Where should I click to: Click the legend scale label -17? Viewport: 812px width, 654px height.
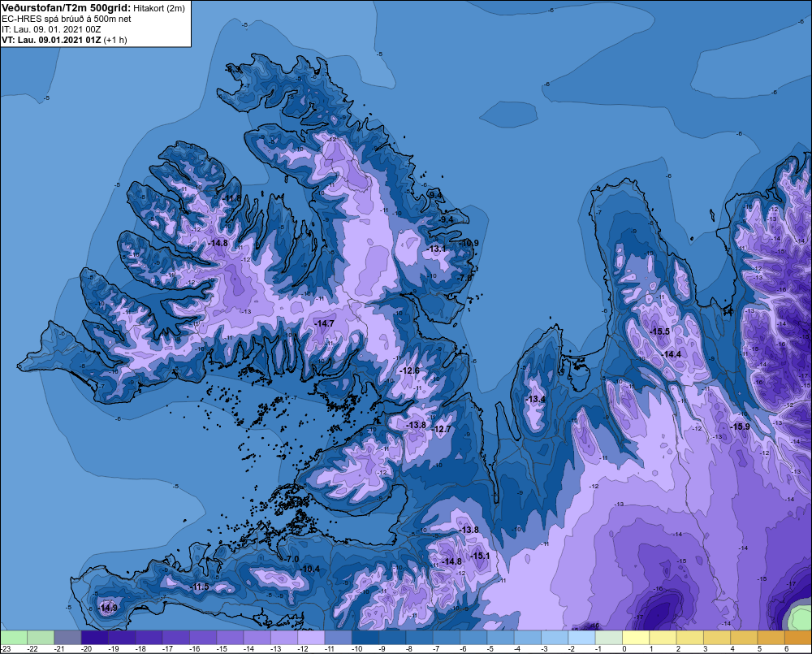[x=167, y=649]
